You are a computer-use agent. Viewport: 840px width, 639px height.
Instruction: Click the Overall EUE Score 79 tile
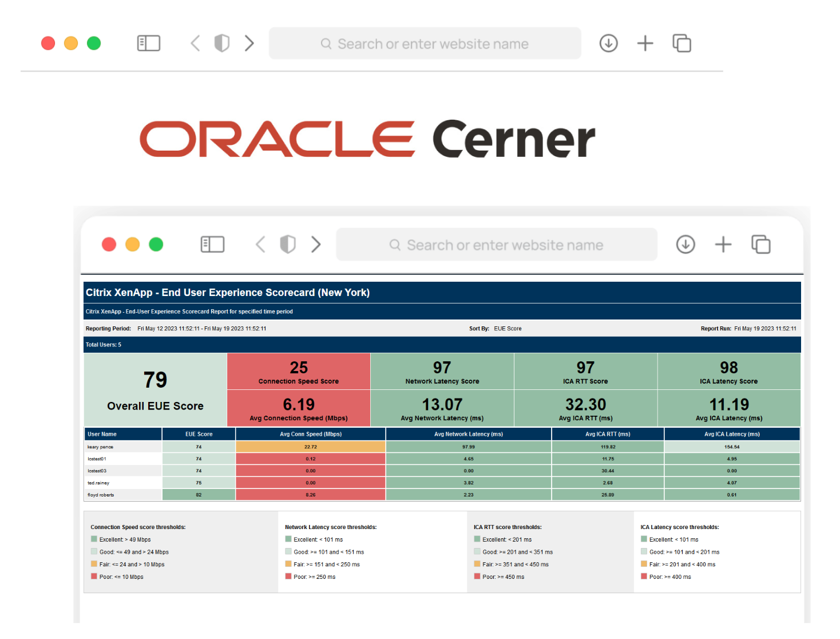pos(155,390)
